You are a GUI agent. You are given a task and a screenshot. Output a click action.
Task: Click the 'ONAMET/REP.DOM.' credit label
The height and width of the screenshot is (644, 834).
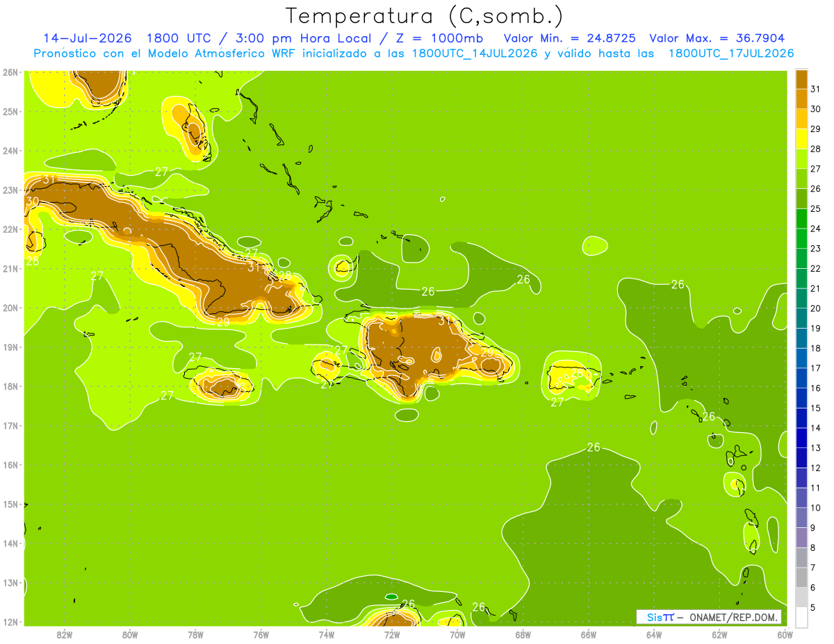click(734, 617)
